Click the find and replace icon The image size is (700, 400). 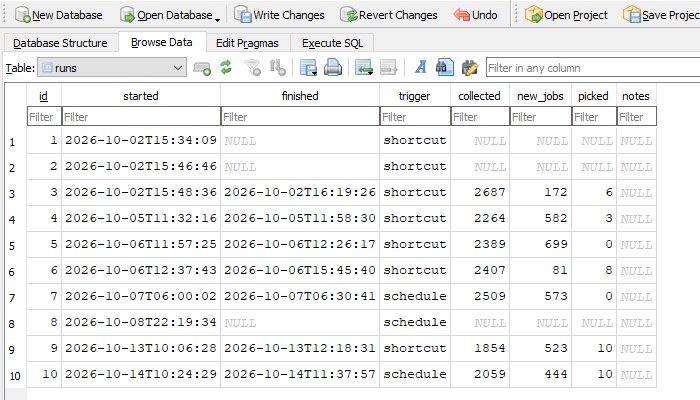pyautogui.click(x=469, y=68)
